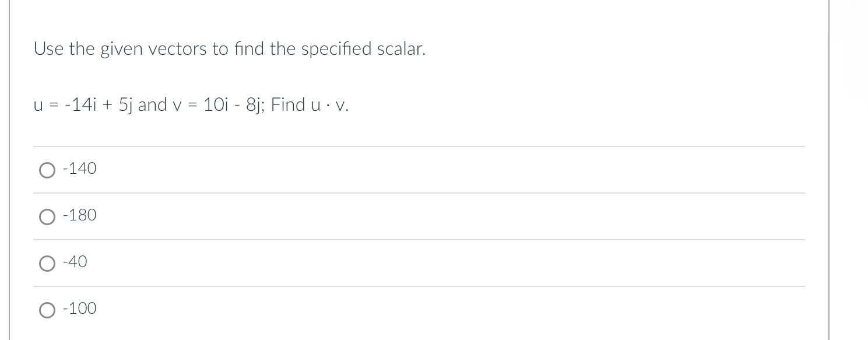Image resolution: width=868 pixels, height=340 pixels.
Task: Choose the last answer option -100
Action: pos(47,310)
